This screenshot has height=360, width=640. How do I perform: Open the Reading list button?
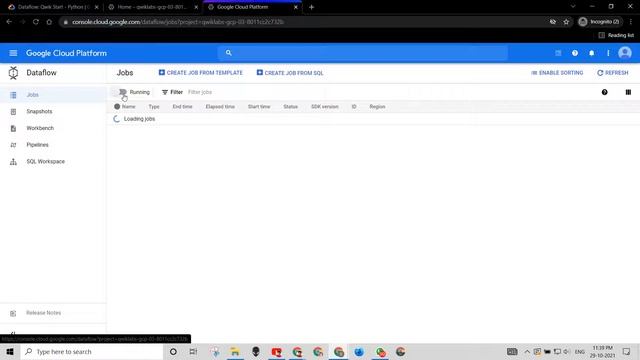(x=616, y=35)
